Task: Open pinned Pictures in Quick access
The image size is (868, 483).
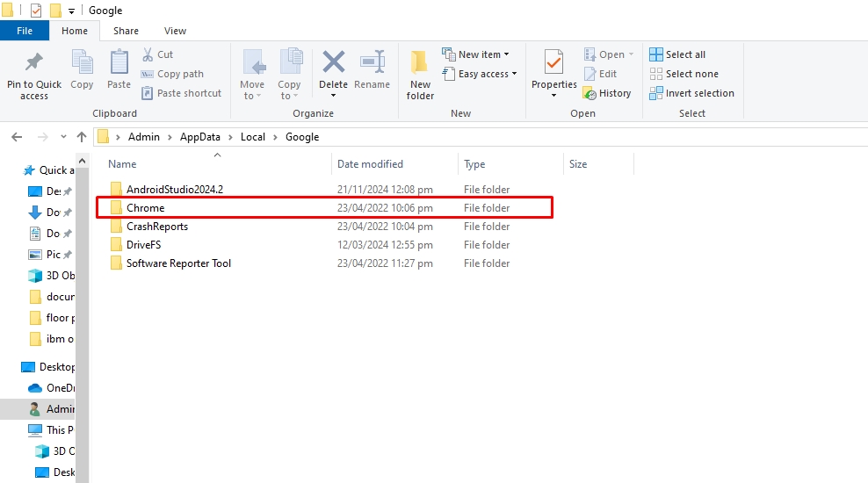Action: (x=50, y=255)
